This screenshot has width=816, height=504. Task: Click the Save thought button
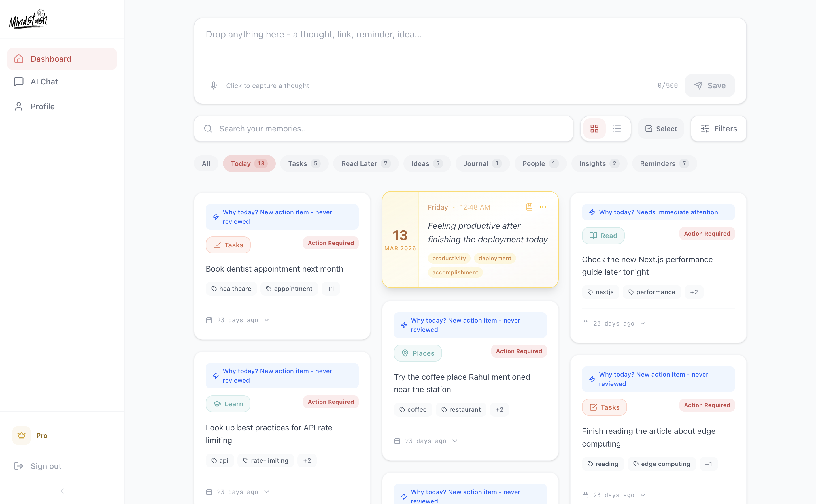click(x=710, y=86)
